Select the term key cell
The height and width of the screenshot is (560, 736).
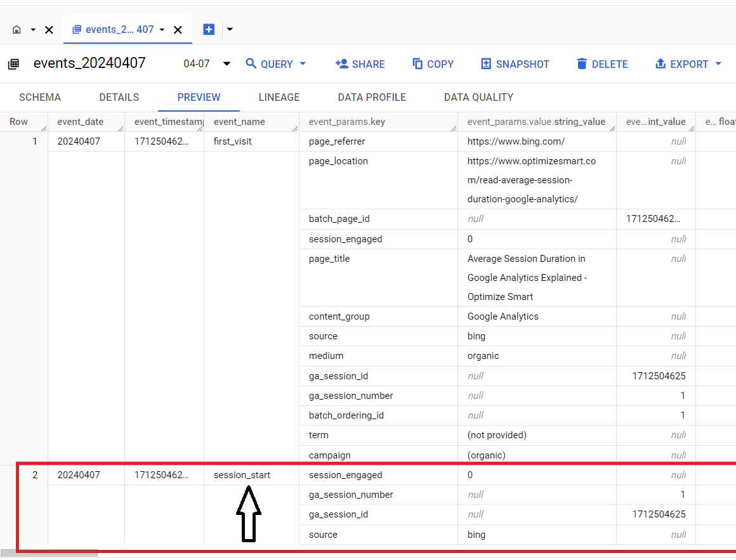pyautogui.click(x=319, y=435)
